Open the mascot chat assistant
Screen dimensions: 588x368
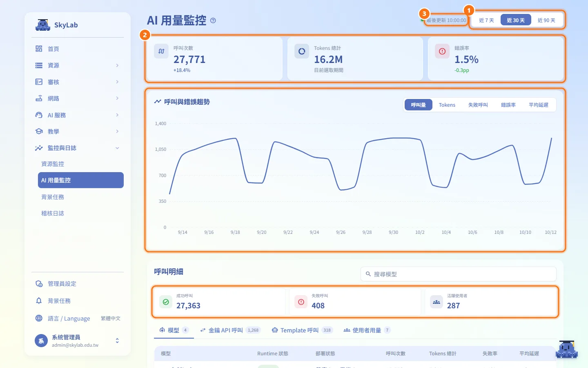coord(567,350)
